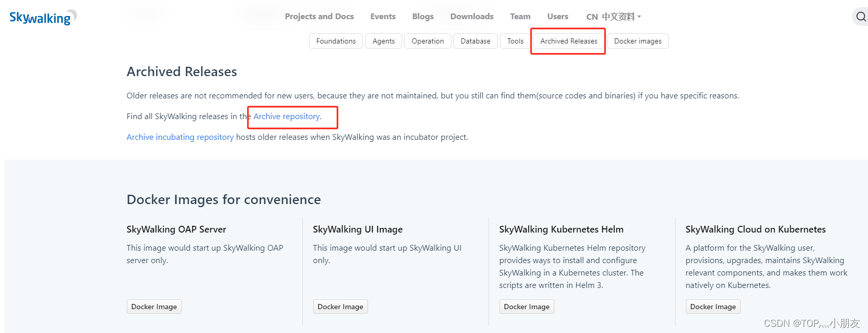Open the Downloads page
Image resolution: width=868 pixels, height=333 pixels.
point(472,17)
